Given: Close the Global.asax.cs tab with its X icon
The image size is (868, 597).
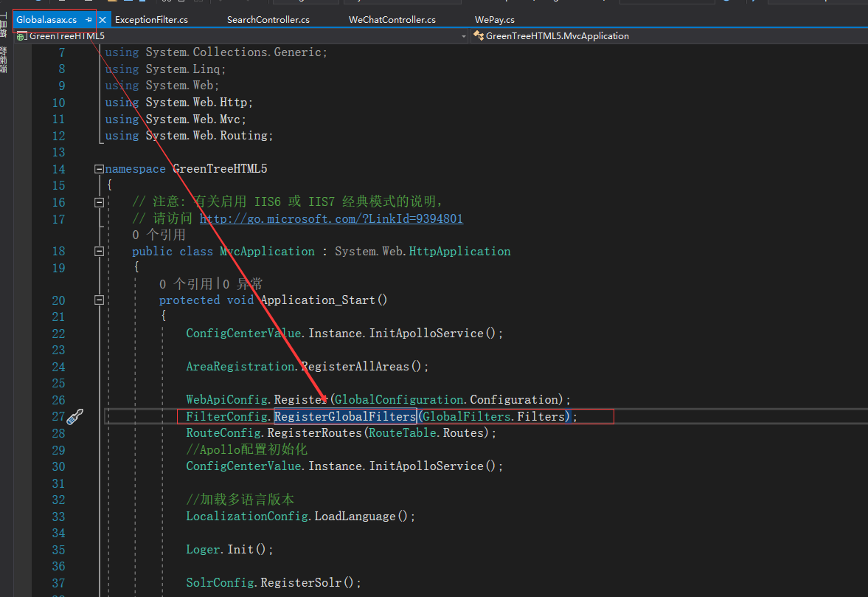Looking at the screenshot, I should click(x=102, y=20).
